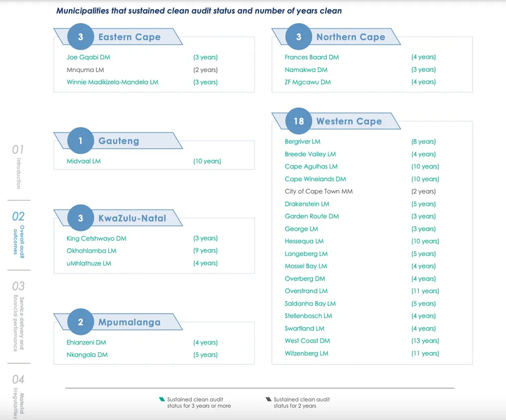Select the Mpumalanga count badge showing 2
This screenshot has width=506, height=420.
tap(80, 322)
